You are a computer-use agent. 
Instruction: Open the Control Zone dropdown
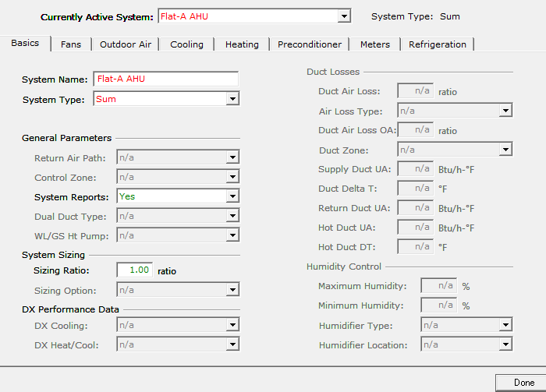[232, 178]
